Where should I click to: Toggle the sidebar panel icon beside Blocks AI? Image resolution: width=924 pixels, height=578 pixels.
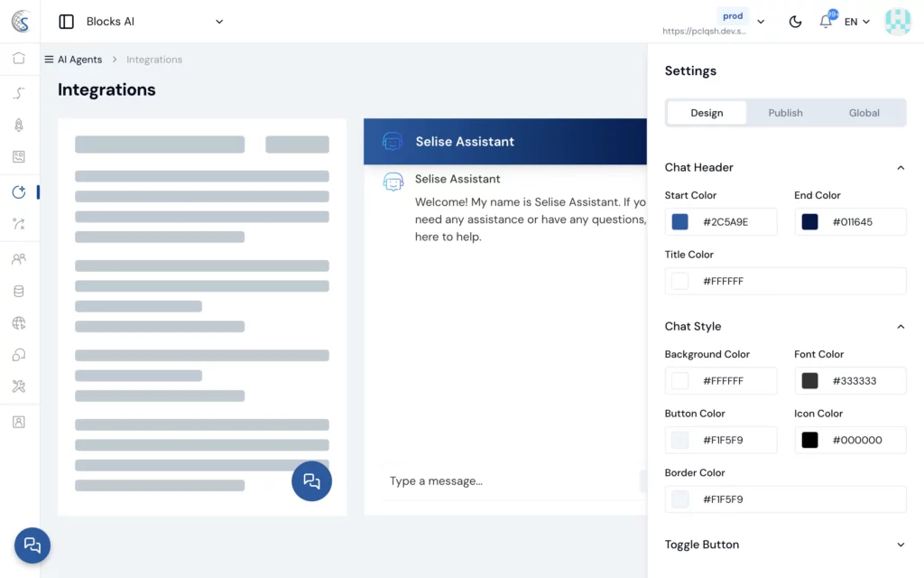pyautogui.click(x=66, y=22)
